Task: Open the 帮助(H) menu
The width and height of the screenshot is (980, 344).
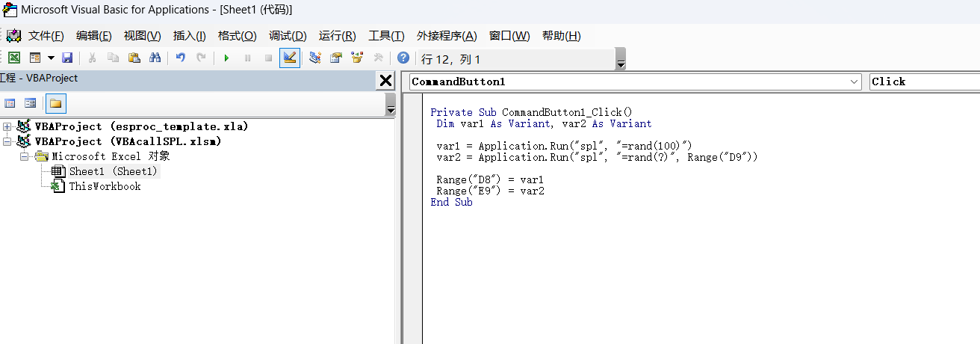Action: [x=561, y=36]
